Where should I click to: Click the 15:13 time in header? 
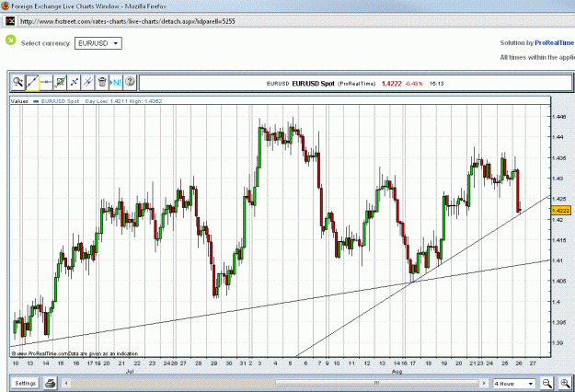coord(436,84)
